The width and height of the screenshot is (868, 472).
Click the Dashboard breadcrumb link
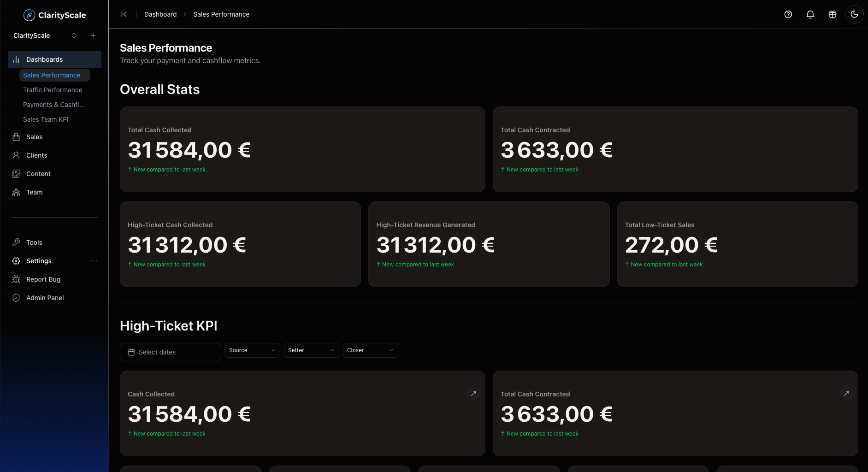(160, 14)
